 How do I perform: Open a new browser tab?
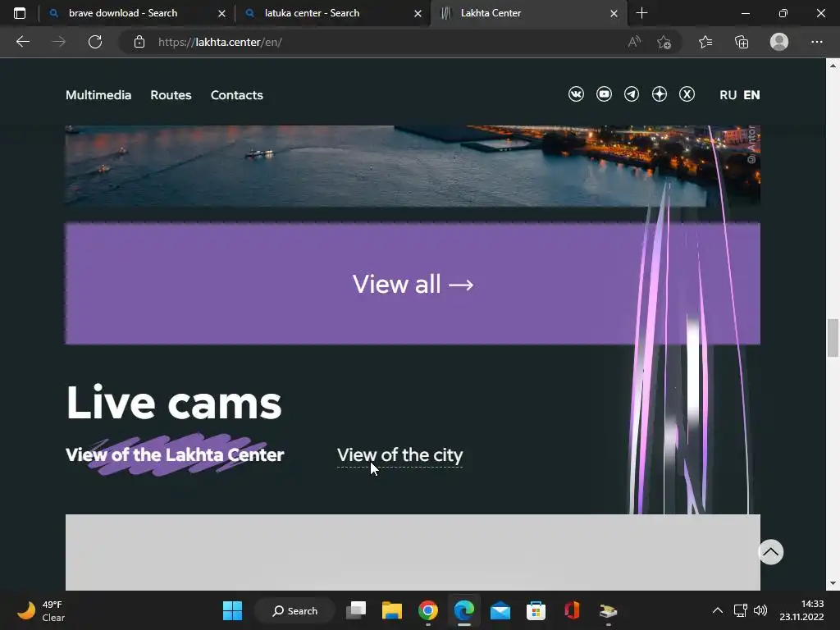[x=641, y=13]
